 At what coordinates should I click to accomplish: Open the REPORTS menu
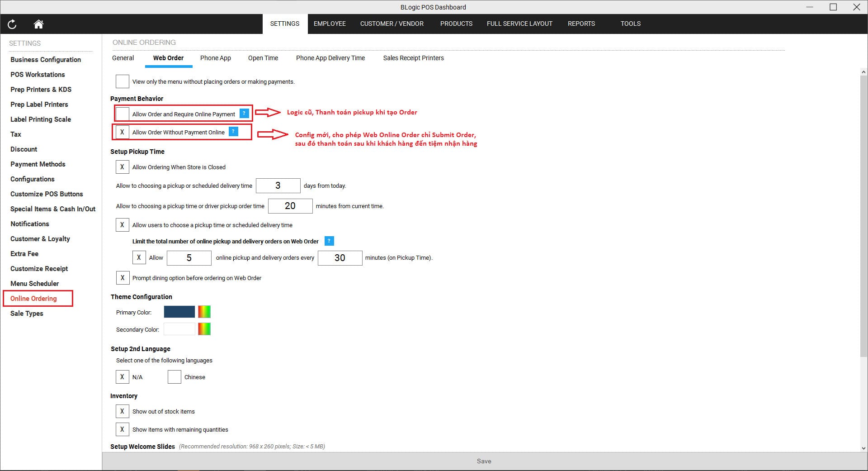coord(581,24)
